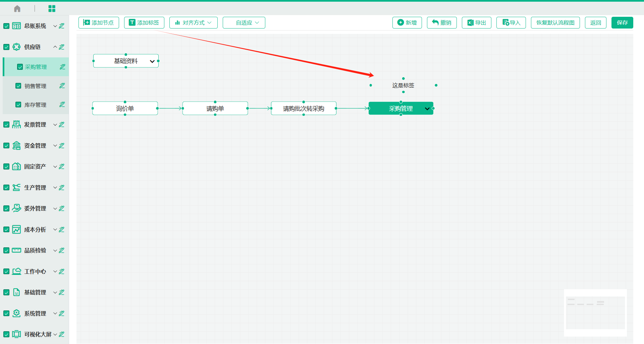This screenshot has width=644, height=344.
Task: Open the 成本分析 menu item
Action: pyautogui.click(x=35, y=230)
